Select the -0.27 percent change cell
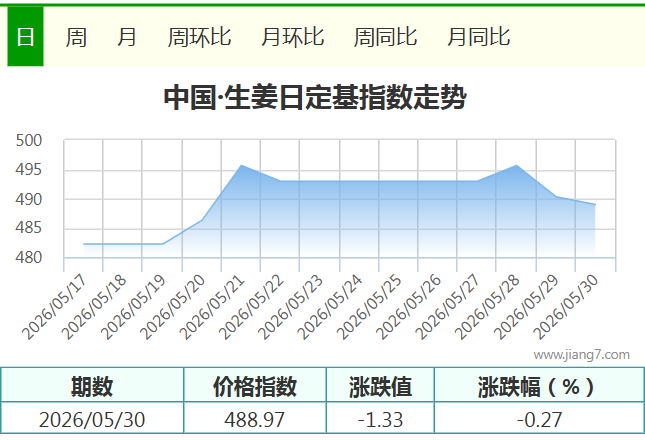Screen dimensions: 645x440 (539, 419)
